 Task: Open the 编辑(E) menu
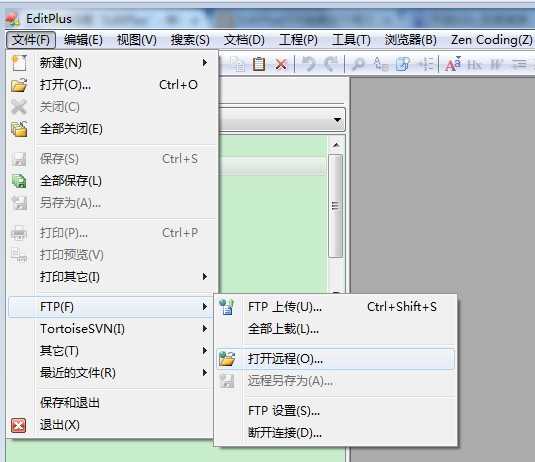coord(83,40)
